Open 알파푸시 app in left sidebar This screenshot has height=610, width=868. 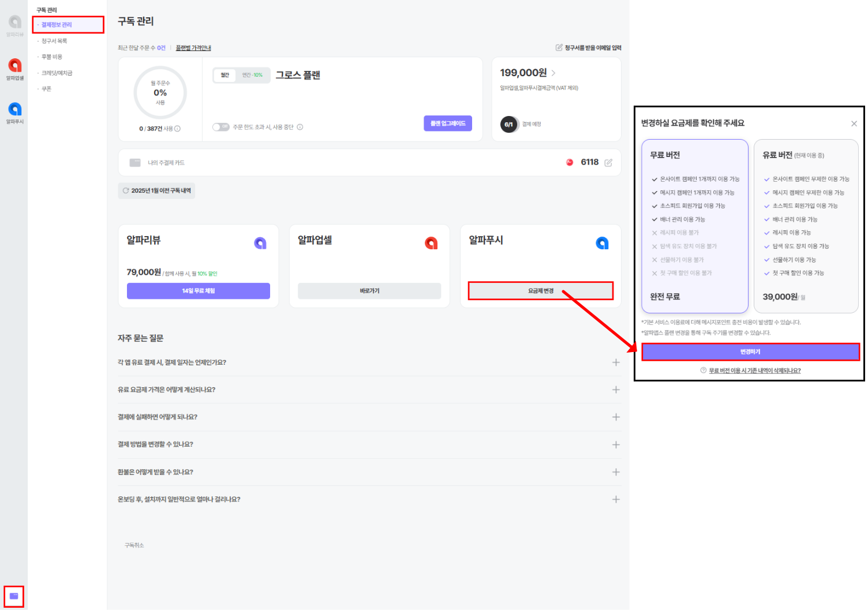click(x=15, y=113)
